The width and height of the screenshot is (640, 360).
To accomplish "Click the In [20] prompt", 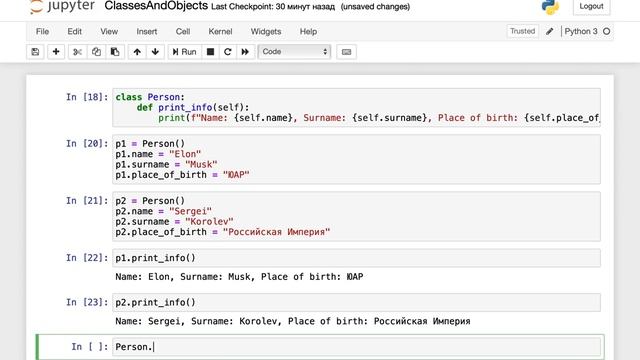I will (87, 144).
